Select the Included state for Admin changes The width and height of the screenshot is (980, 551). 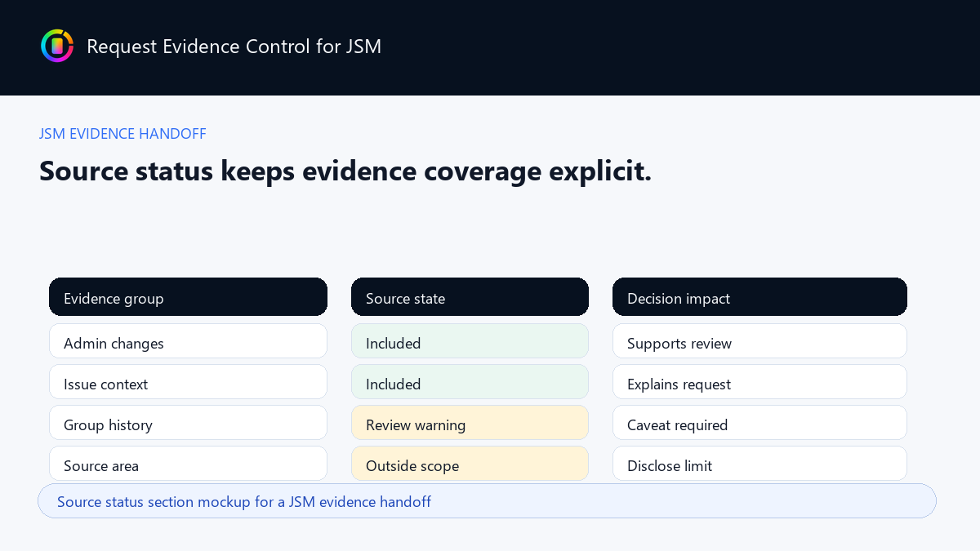470,341
